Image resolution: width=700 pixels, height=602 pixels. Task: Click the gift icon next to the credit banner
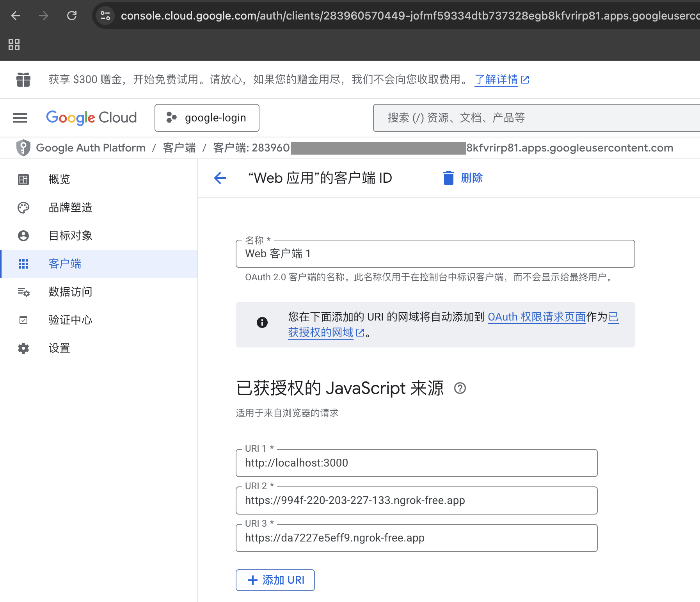pos(24,79)
